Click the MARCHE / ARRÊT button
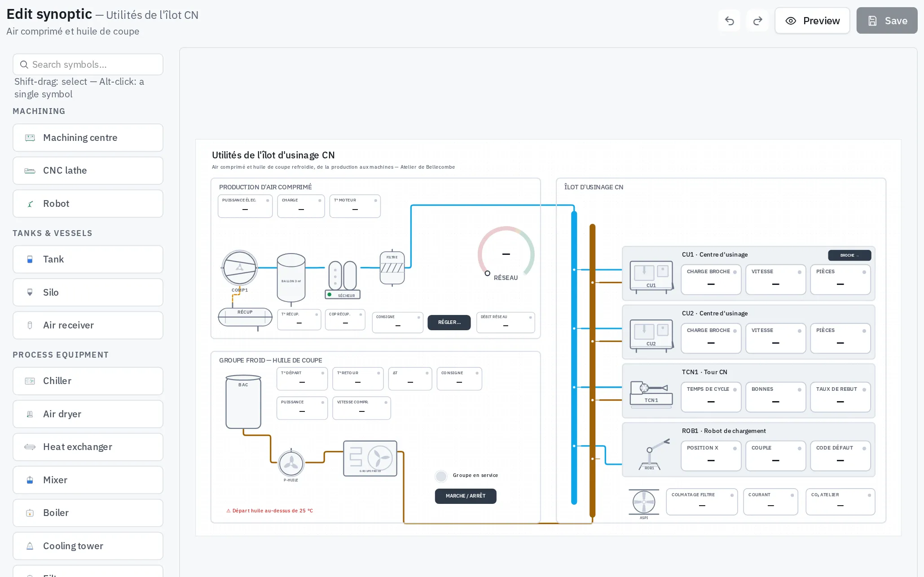 (x=466, y=496)
